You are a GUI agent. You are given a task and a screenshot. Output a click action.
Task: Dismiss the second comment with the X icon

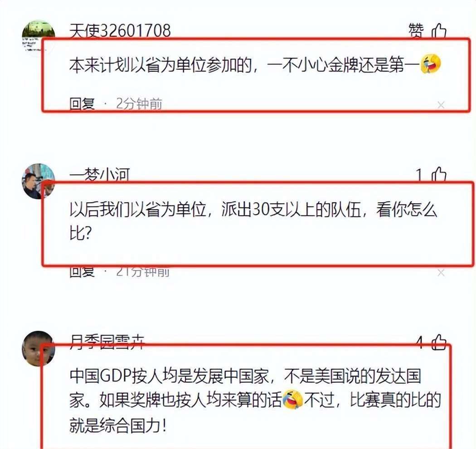click(441, 273)
